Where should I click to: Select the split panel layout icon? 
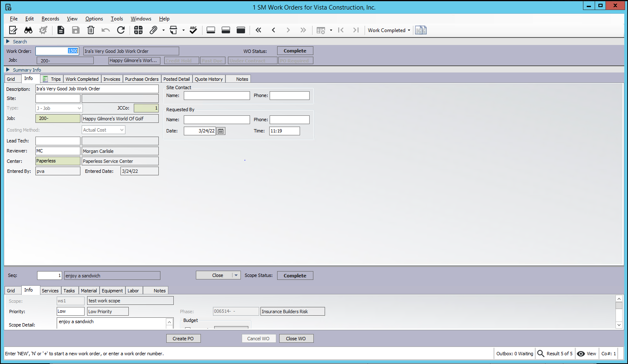tap(226, 30)
